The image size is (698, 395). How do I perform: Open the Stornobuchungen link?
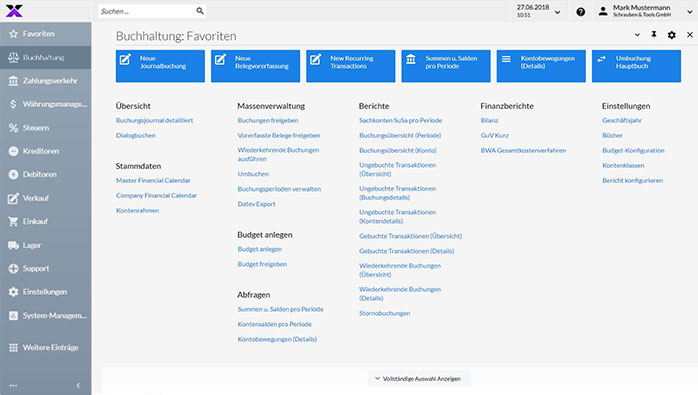click(x=385, y=314)
